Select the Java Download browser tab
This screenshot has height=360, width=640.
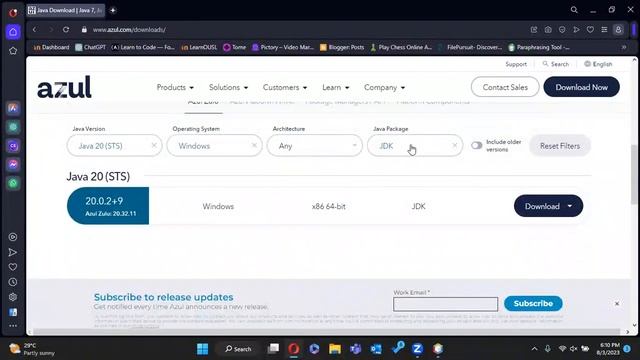pyautogui.click(x=66, y=10)
